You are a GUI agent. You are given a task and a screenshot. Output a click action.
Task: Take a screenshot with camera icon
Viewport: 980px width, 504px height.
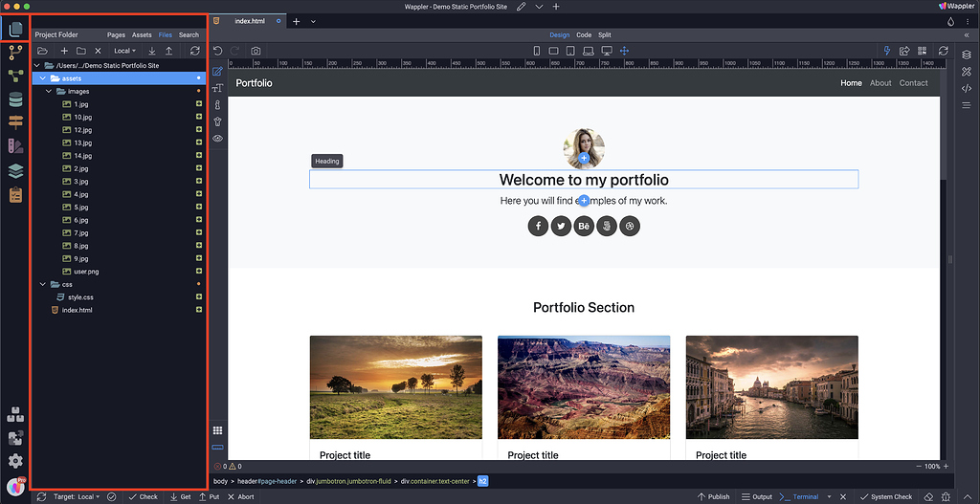point(256,52)
